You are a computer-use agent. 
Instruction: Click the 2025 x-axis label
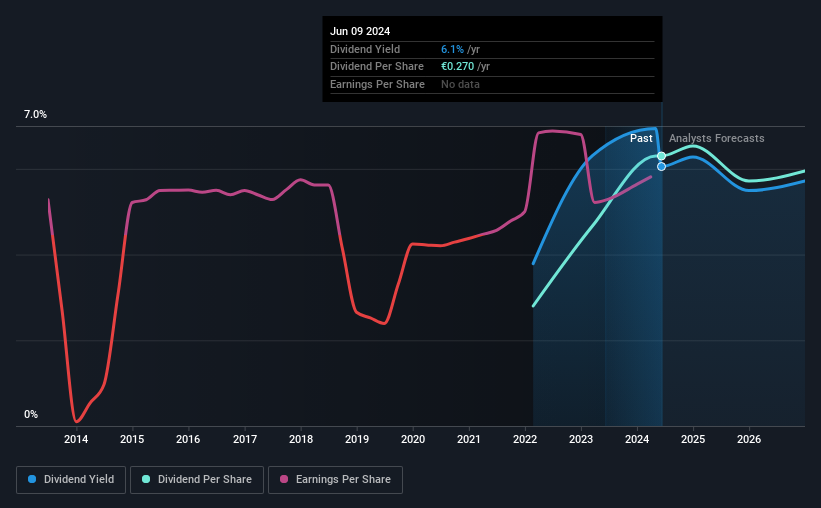coord(693,439)
